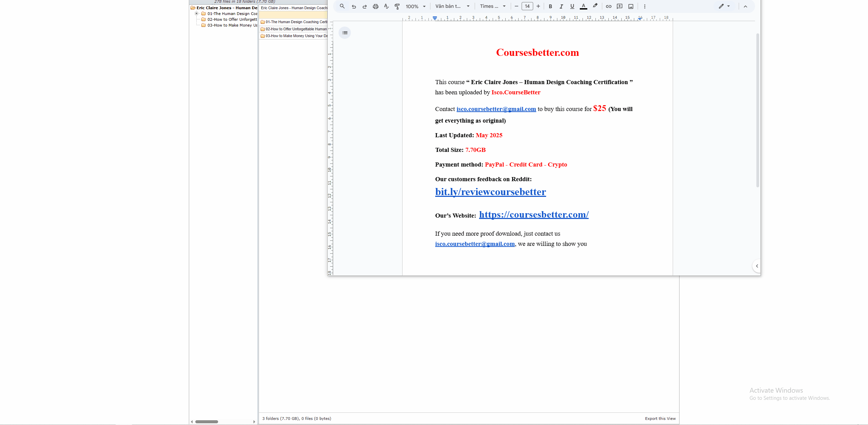868x425 pixels.
Task: Open the https://coursesbetter.com/ link
Action: [x=534, y=215]
